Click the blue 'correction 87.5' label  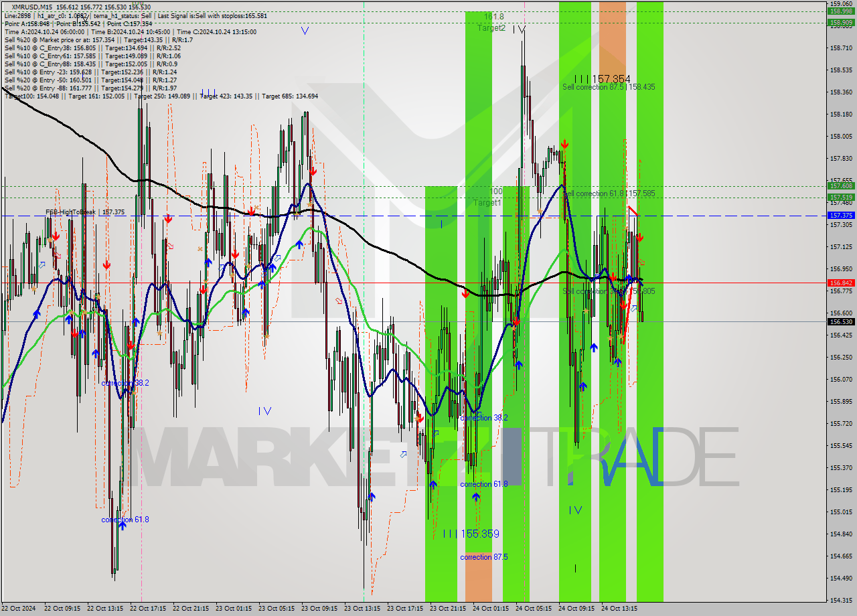(x=483, y=557)
